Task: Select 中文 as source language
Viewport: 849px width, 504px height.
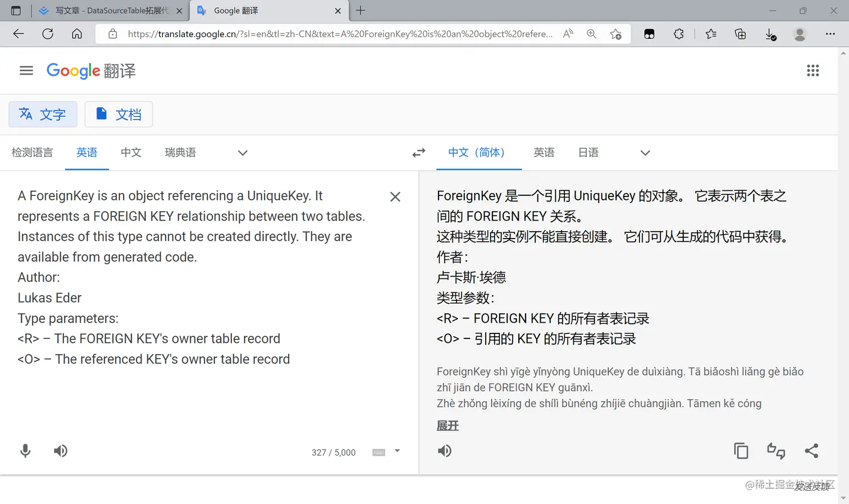Action: click(131, 153)
